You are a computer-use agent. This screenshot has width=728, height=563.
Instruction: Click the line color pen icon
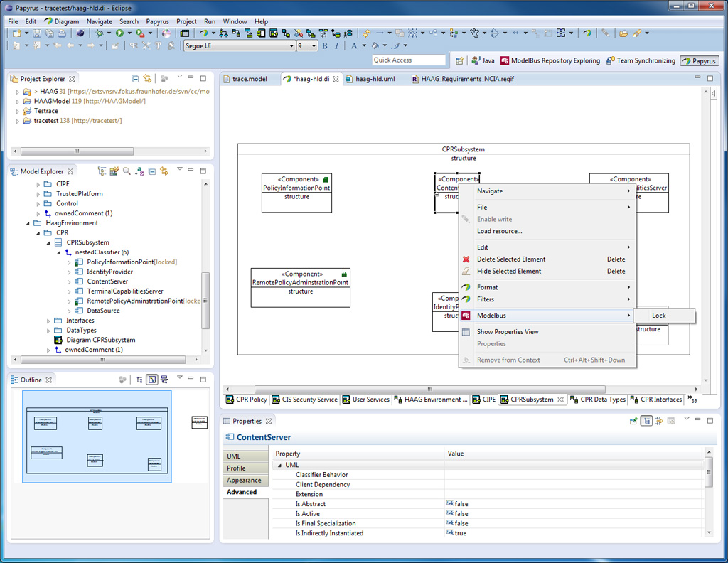click(395, 45)
